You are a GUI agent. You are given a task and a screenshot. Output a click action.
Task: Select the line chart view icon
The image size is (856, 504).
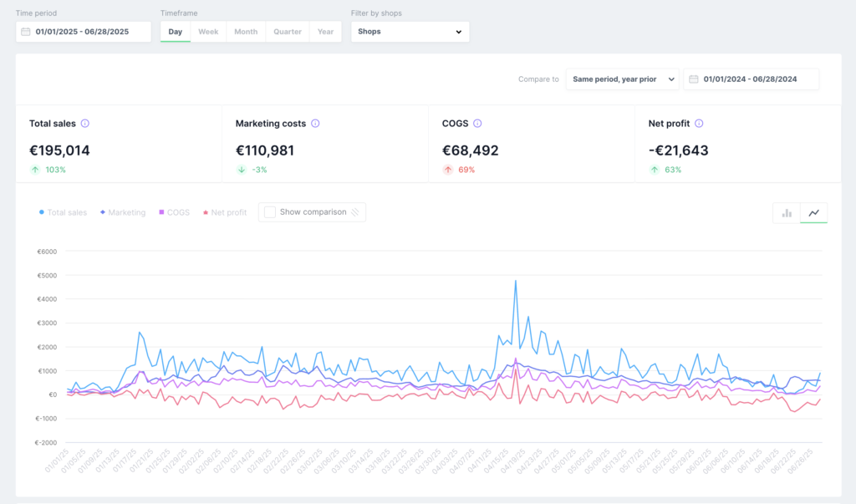point(814,213)
